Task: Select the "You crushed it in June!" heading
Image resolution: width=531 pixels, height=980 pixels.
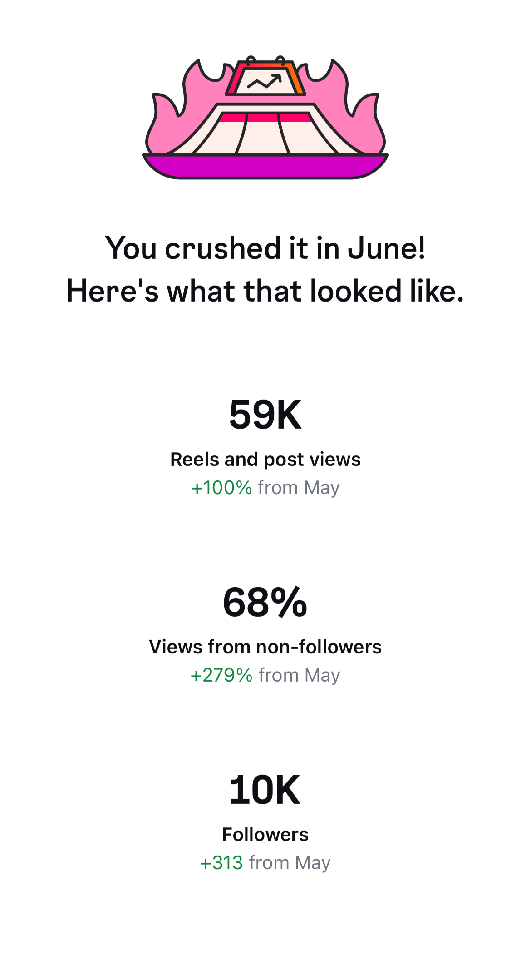Action: 265,248
